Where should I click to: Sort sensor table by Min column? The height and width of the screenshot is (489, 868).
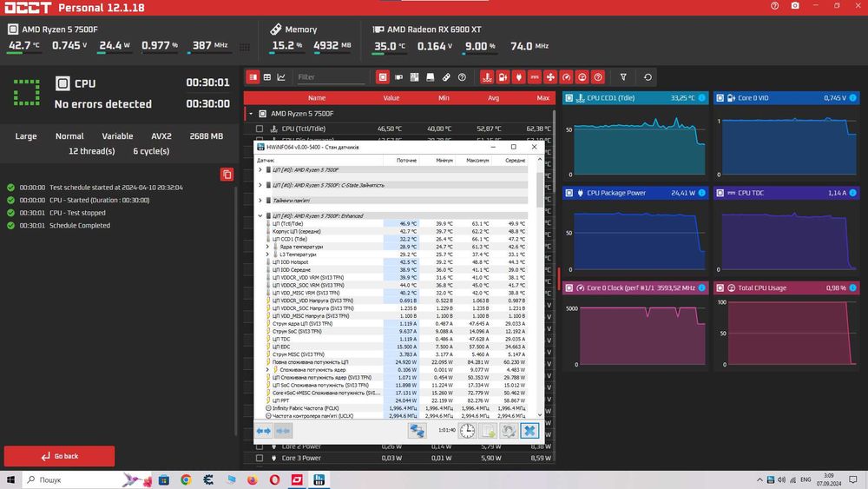point(444,98)
